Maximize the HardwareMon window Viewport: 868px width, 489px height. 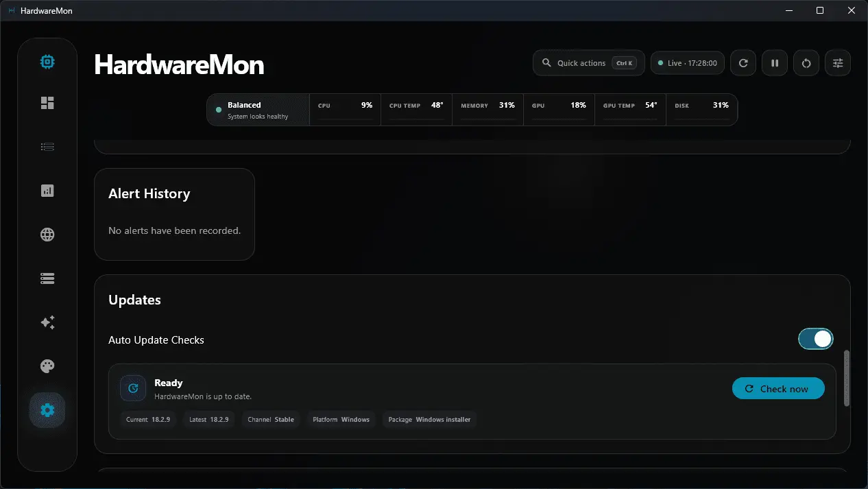tap(820, 10)
